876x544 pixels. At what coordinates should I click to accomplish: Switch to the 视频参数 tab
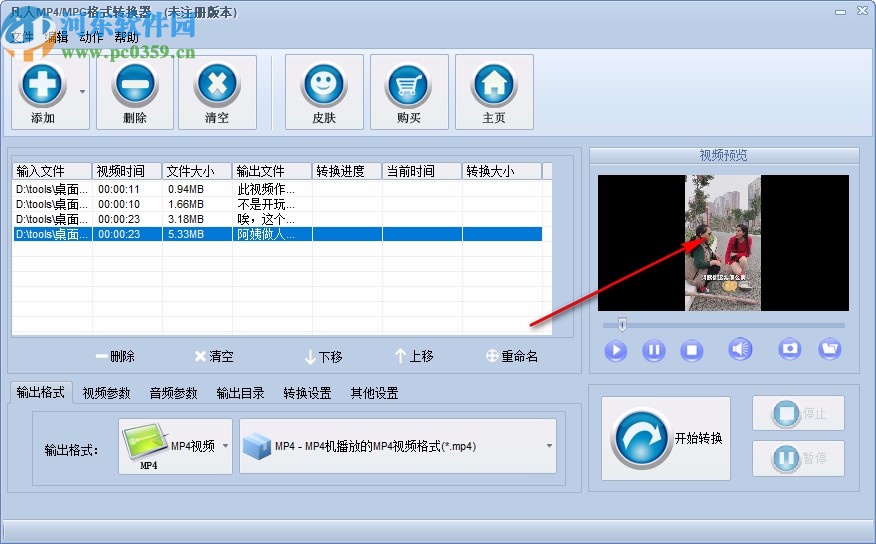click(106, 393)
